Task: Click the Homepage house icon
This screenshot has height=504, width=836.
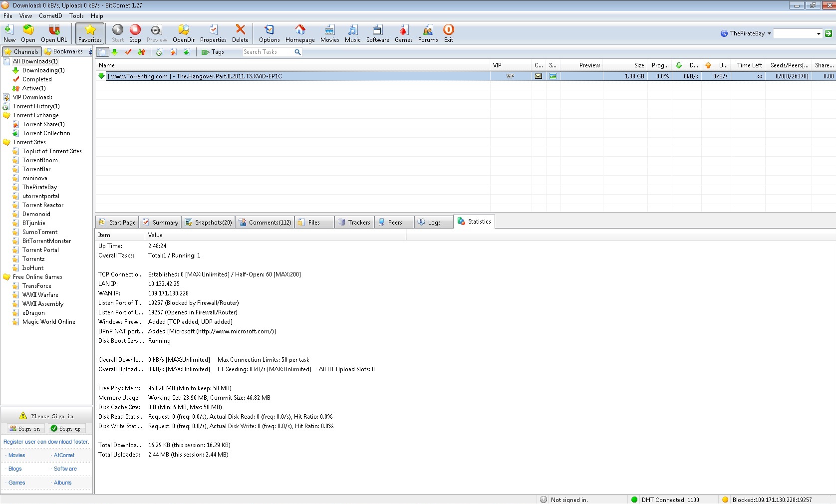Action: [300, 33]
